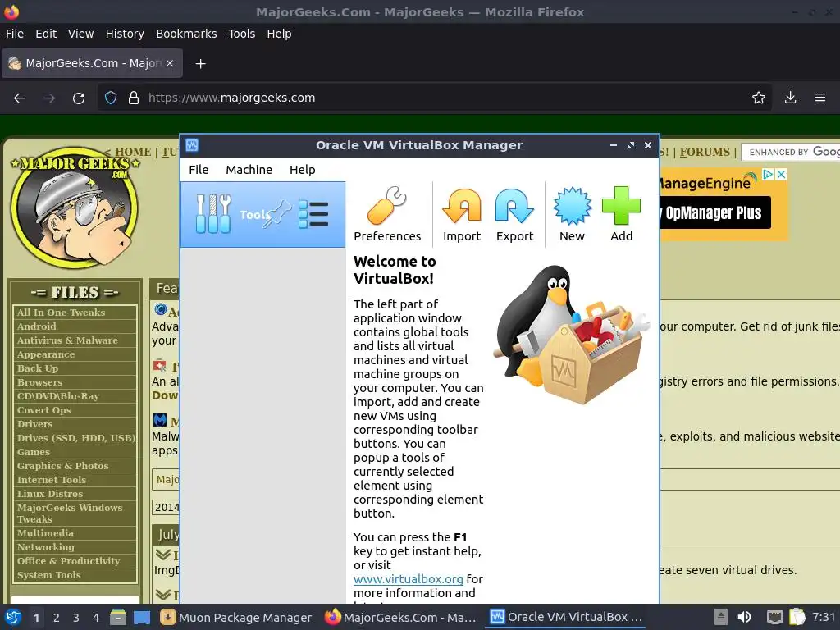Click the FORUMS link on MajorGeeks
Image resolution: width=840 pixels, height=630 pixels.
(705, 152)
